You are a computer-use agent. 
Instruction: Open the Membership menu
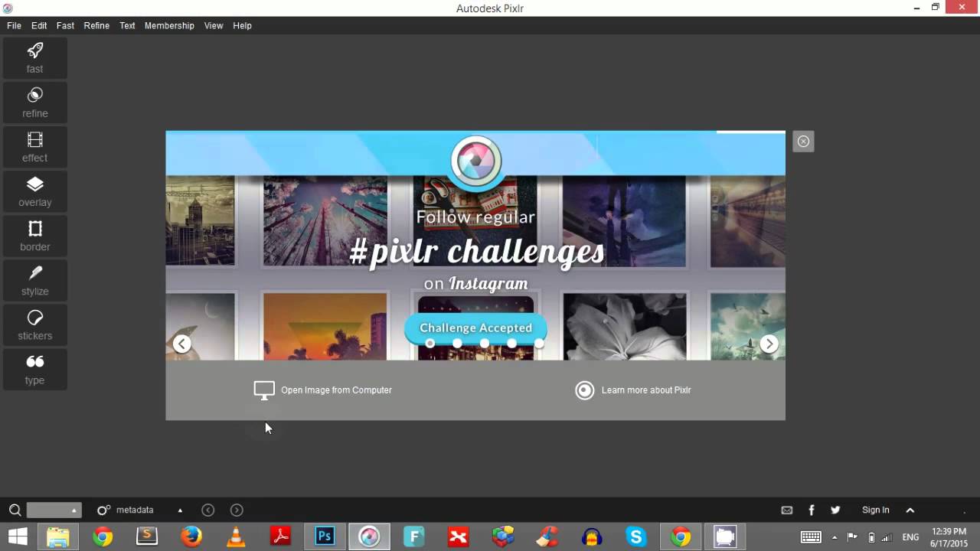click(169, 25)
